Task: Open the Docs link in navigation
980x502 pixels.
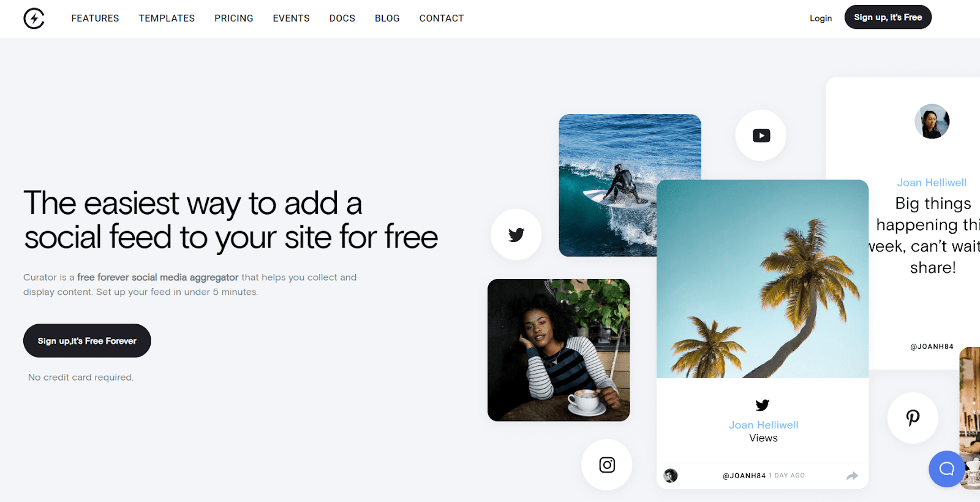Action: point(342,18)
